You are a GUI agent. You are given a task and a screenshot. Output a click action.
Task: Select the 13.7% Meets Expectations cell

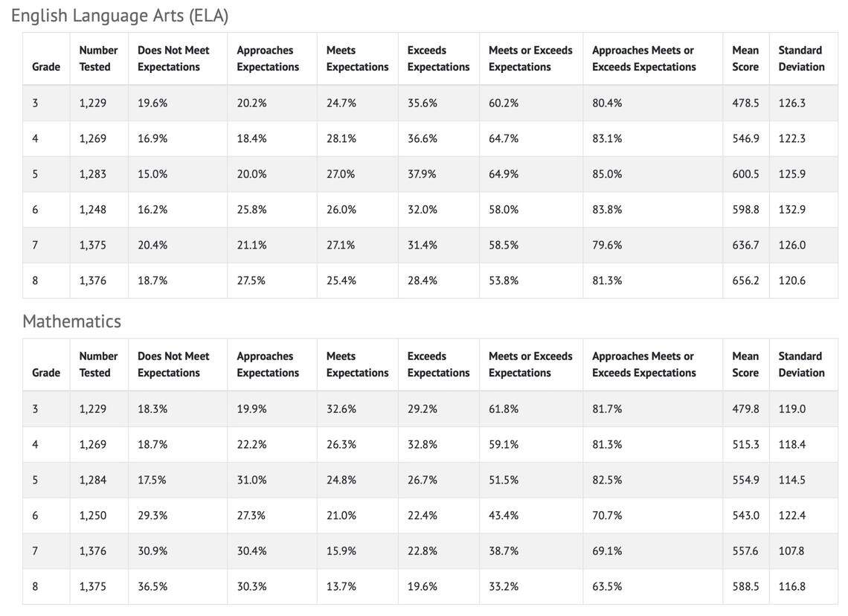[341, 586]
